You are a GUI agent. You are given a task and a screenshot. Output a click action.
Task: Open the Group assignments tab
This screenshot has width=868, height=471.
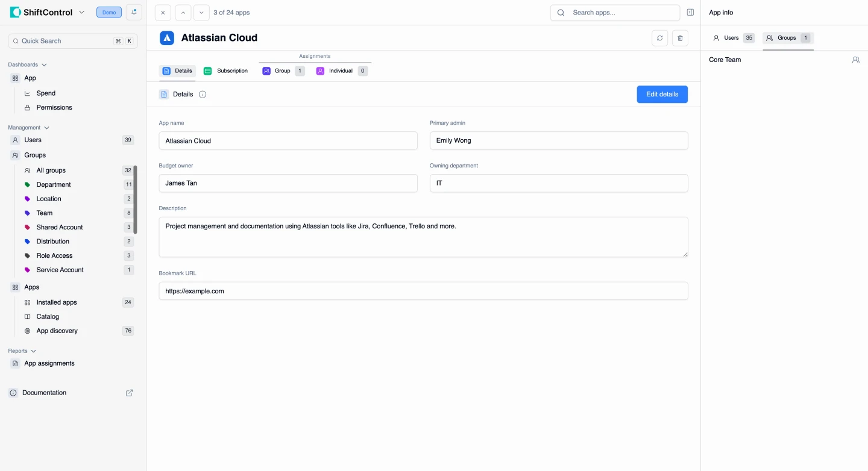tap(283, 71)
